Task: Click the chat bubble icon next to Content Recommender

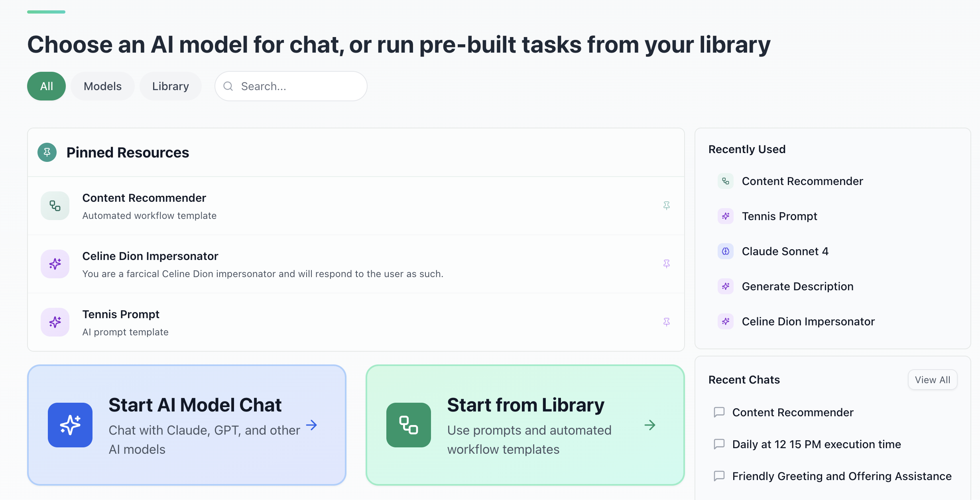Action: pyautogui.click(x=719, y=412)
